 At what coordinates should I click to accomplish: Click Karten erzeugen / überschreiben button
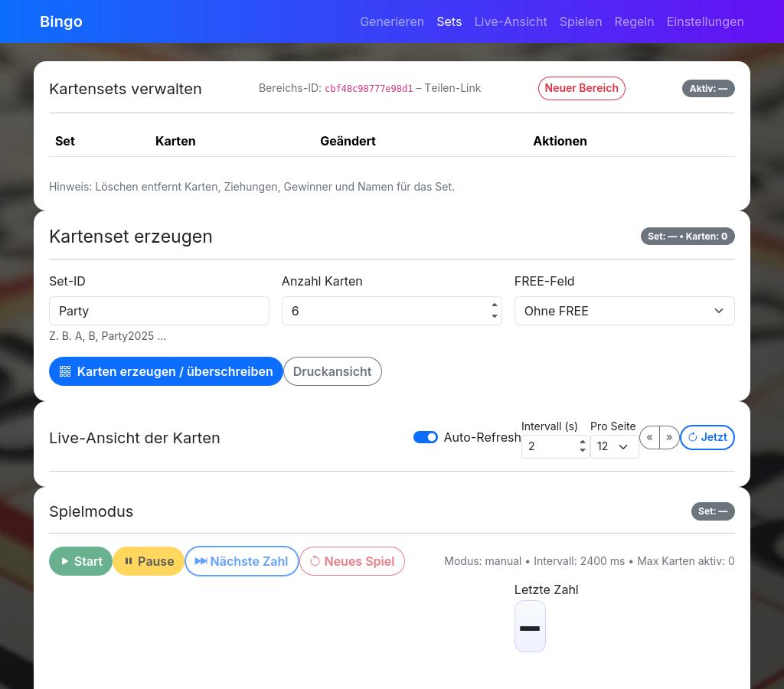tap(166, 371)
